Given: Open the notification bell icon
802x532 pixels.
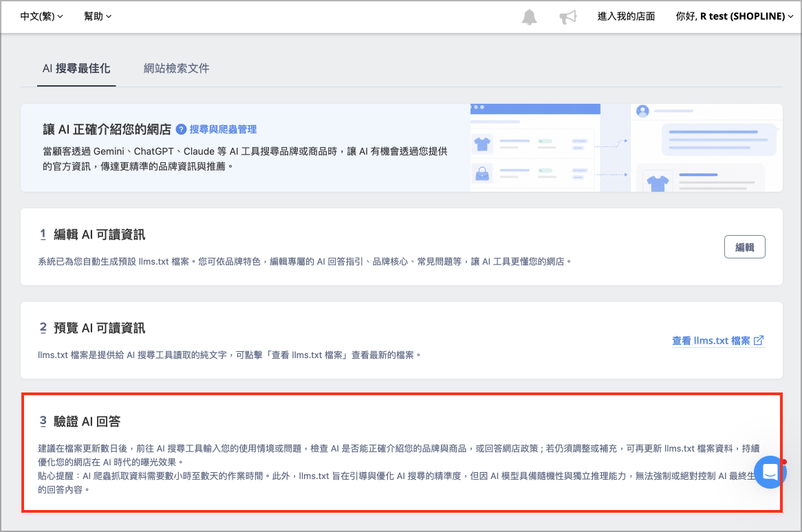Looking at the screenshot, I should pos(529,17).
